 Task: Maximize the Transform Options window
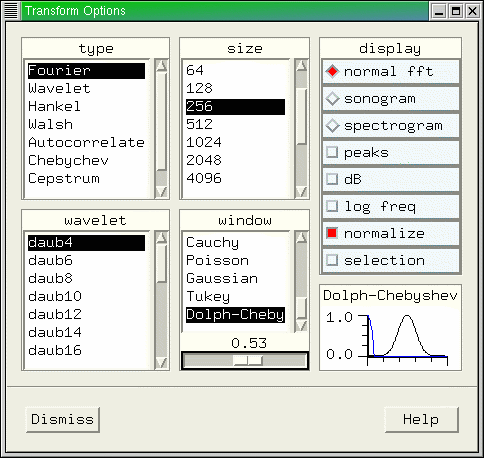click(x=456, y=11)
